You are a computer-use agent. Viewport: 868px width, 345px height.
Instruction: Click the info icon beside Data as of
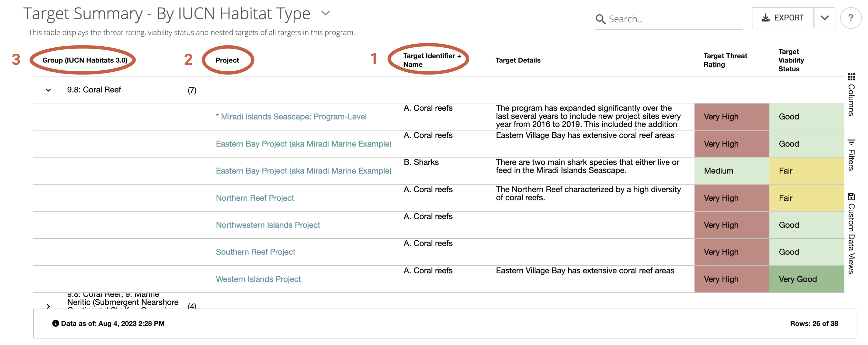tap(55, 323)
